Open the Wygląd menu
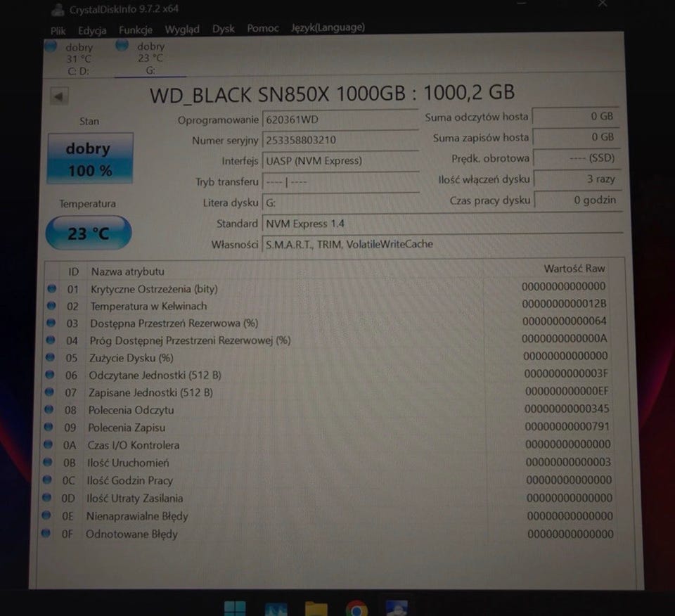 pyautogui.click(x=182, y=30)
